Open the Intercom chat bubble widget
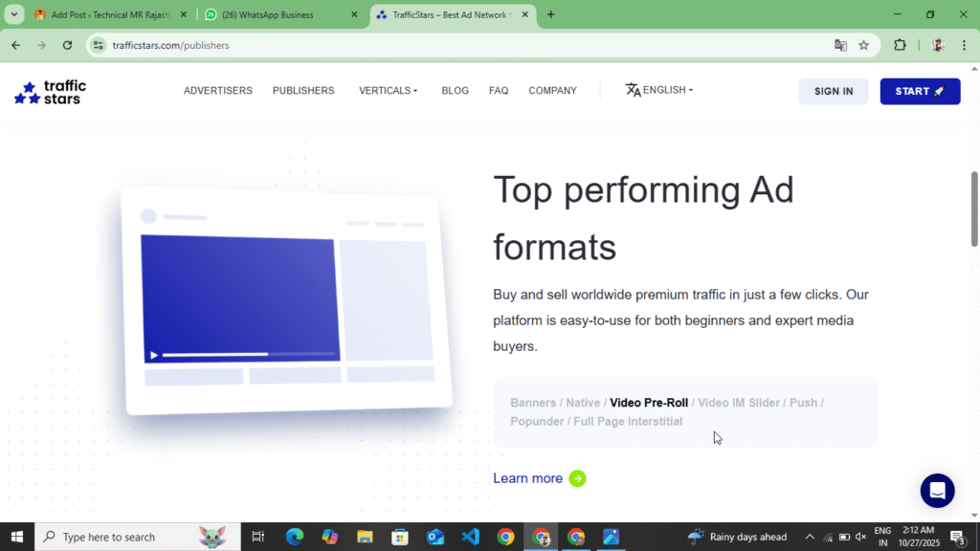This screenshot has width=980, height=551. (937, 491)
